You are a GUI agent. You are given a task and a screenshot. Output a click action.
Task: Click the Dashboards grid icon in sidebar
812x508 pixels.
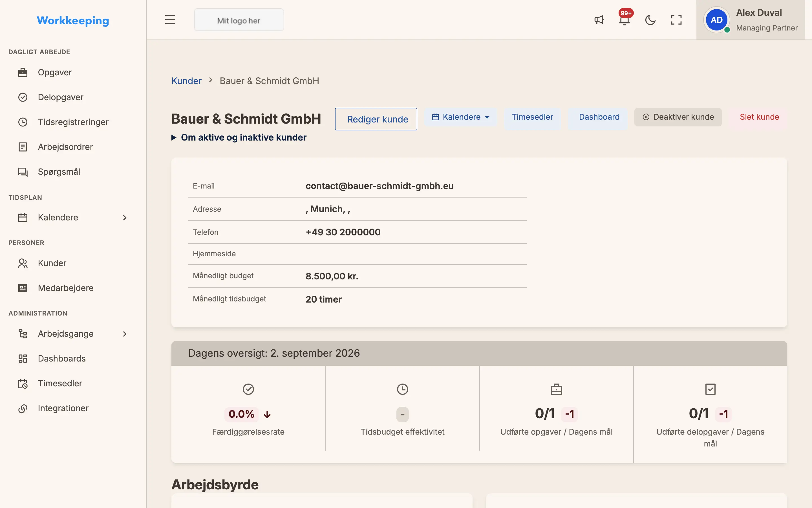tap(23, 358)
